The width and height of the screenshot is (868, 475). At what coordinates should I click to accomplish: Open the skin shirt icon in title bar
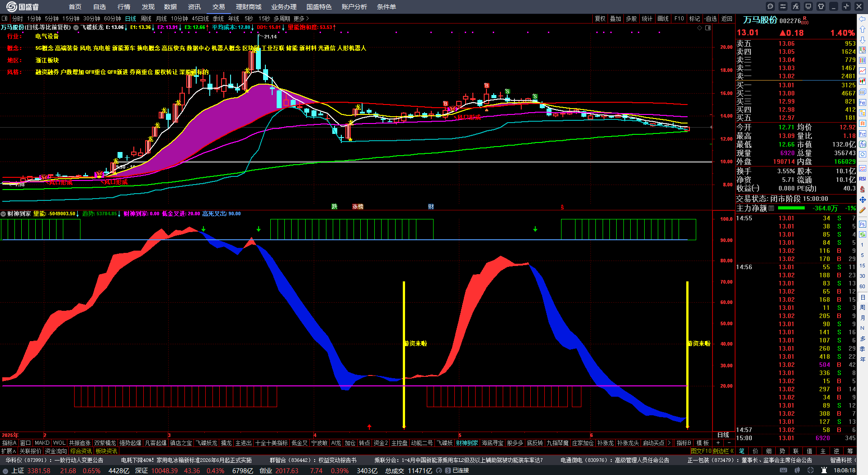[x=821, y=6]
